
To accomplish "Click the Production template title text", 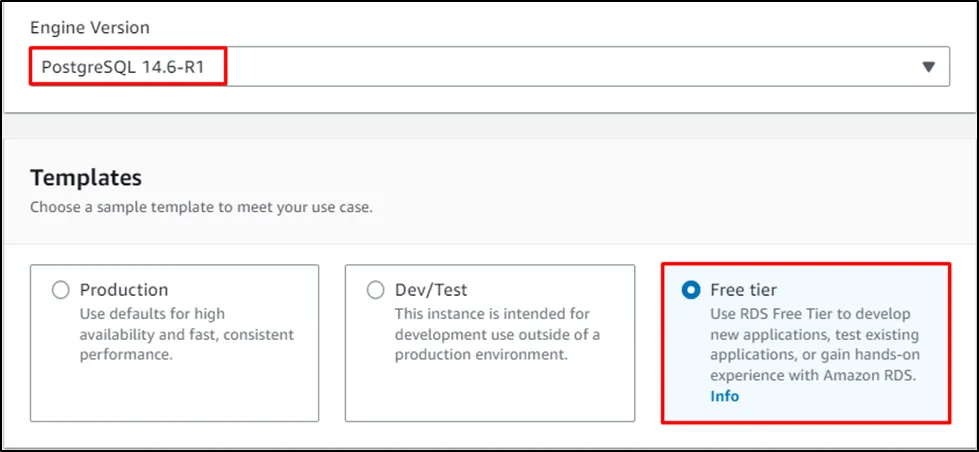I will point(124,290).
